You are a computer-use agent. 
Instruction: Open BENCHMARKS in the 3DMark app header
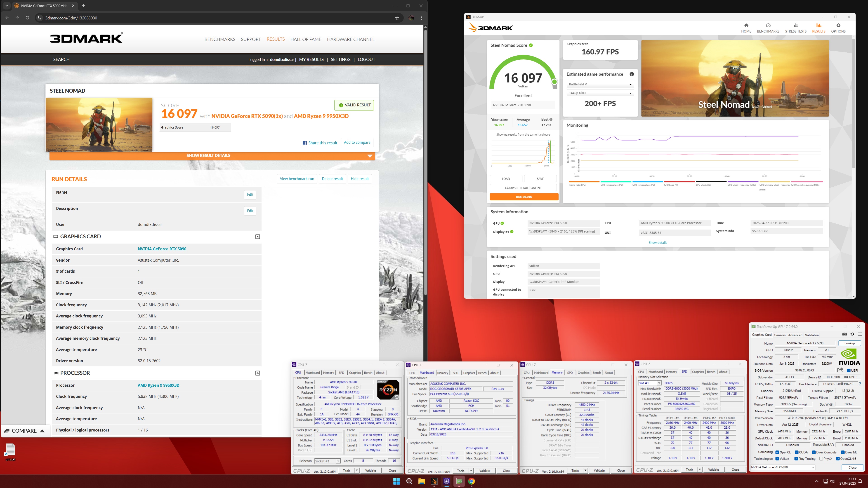click(x=768, y=28)
